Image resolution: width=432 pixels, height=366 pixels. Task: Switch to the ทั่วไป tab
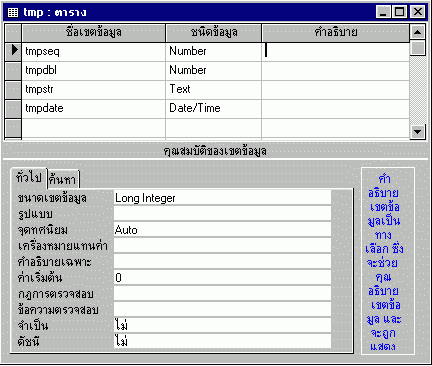pyautogui.click(x=29, y=178)
